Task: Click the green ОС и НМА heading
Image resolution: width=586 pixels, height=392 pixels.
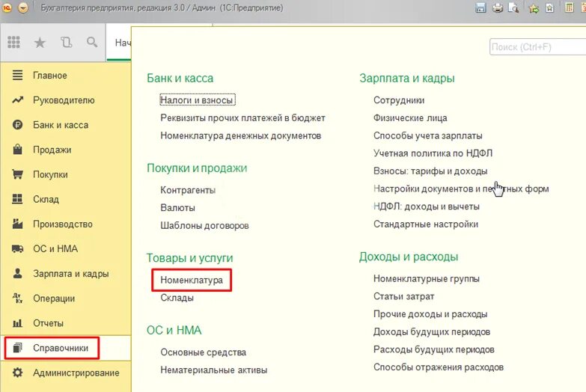Action: click(174, 331)
